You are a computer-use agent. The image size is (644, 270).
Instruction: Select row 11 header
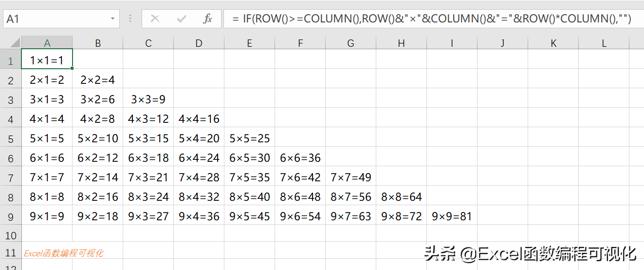point(11,252)
